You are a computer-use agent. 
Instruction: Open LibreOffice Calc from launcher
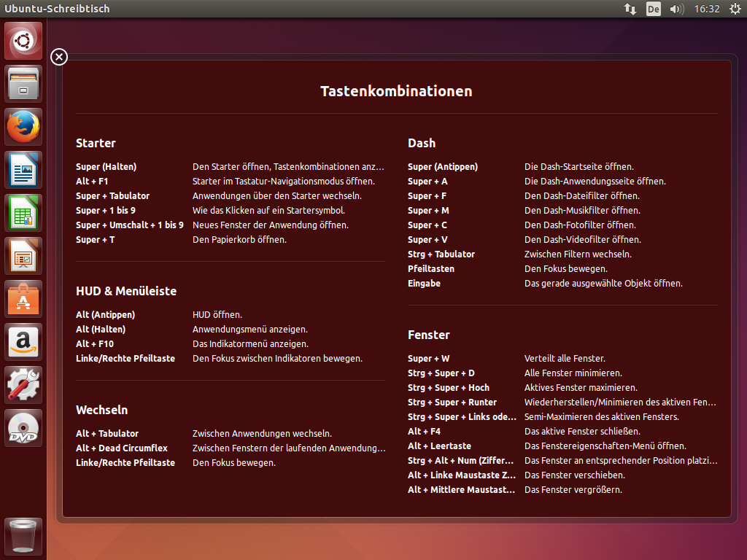(23, 213)
